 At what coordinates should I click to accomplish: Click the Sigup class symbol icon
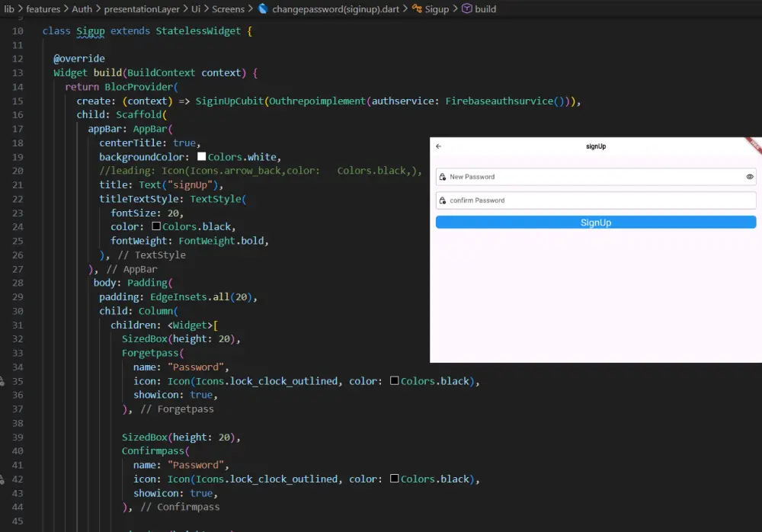[417, 8]
